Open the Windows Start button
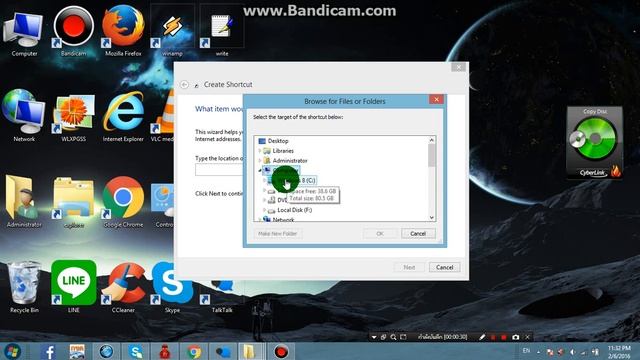The height and width of the screenshot is (360, 640). 11,351
